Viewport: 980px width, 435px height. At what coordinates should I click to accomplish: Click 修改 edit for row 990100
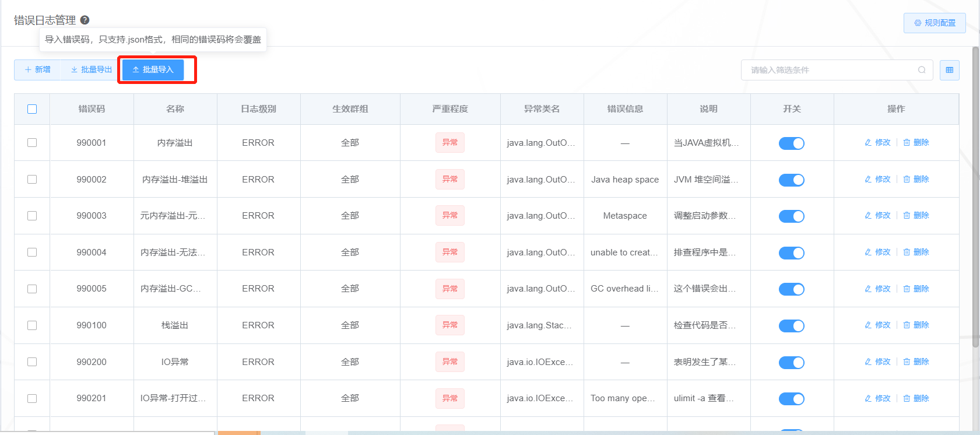(x=877, y=325)
